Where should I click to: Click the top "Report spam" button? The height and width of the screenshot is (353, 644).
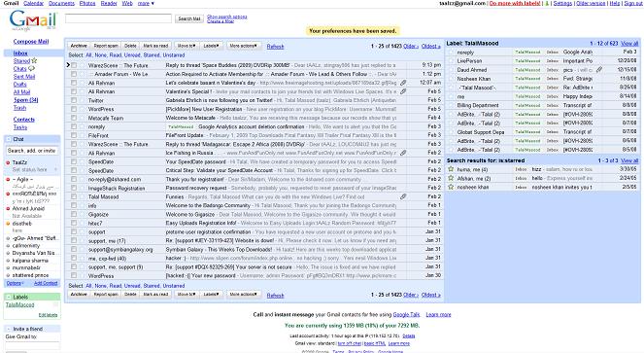[x=106, y=46]
